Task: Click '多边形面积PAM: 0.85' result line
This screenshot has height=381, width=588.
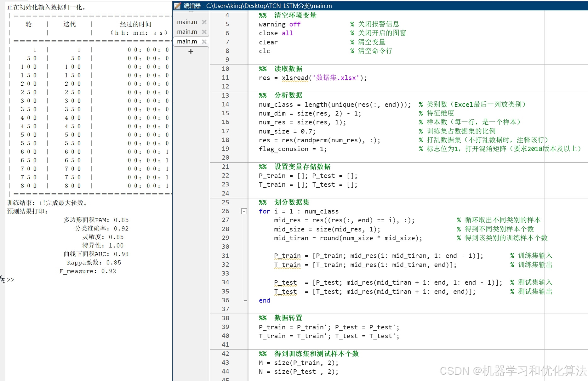Action: pyautogui.click(x=96, y=220)
